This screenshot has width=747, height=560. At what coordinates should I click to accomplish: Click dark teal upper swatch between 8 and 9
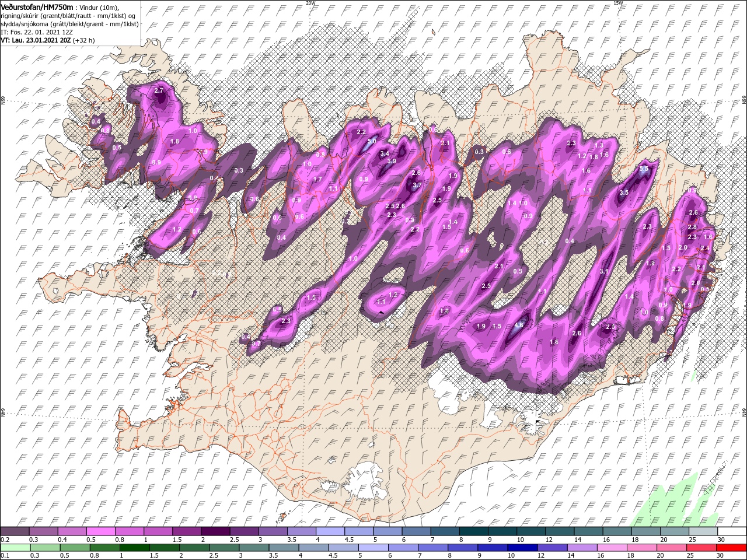coord(473,531)
